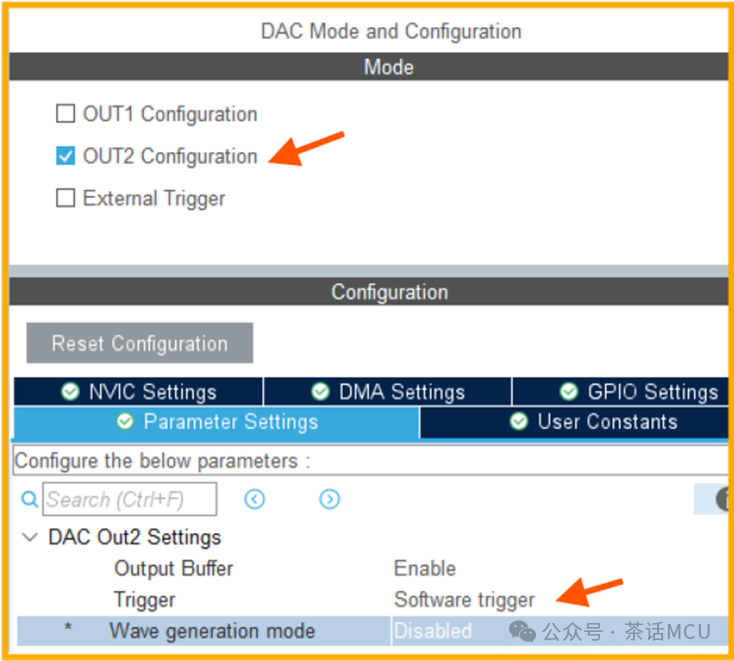Uncheck the OUT2 Configuration checkbox

(x=65, y=156)
